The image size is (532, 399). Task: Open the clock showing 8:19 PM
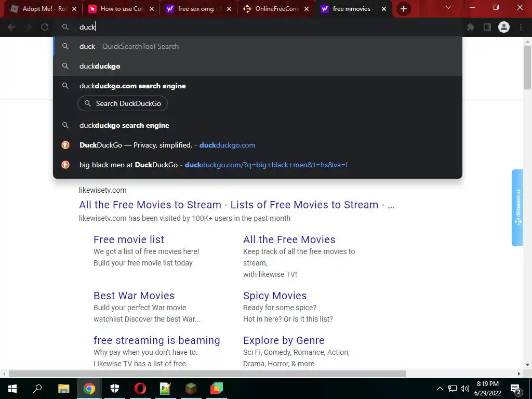coord(487,389)
